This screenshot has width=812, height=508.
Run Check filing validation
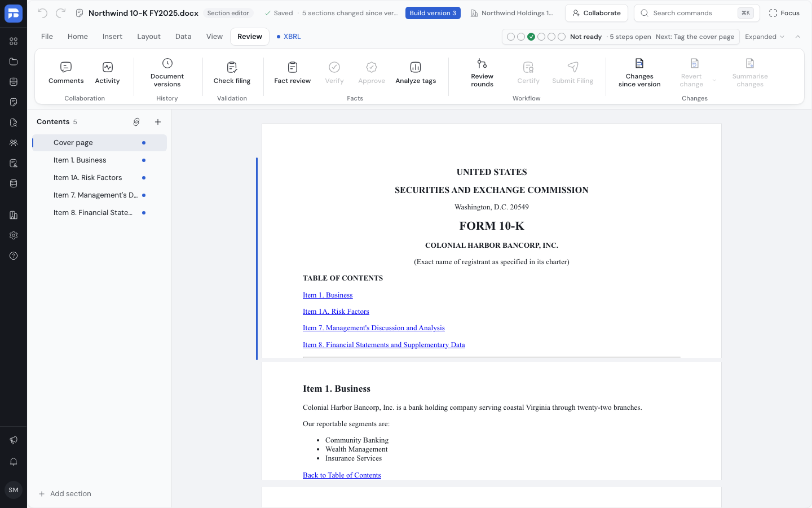coord(232,73)
